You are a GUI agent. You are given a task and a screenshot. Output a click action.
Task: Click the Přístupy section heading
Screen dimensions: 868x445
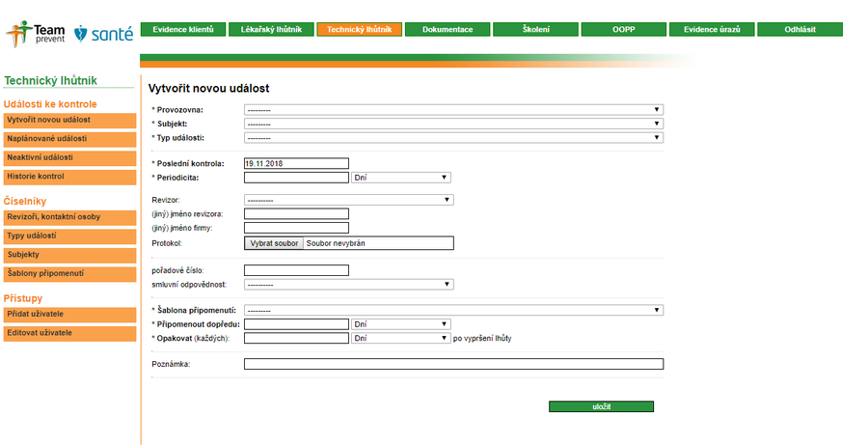(x=23, y=298)
